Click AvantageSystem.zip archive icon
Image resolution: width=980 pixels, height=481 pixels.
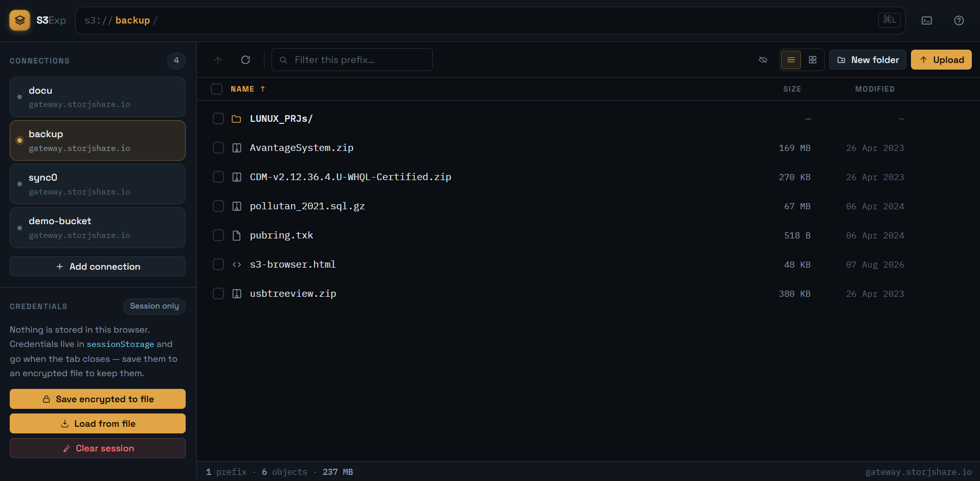click(237, 148)
